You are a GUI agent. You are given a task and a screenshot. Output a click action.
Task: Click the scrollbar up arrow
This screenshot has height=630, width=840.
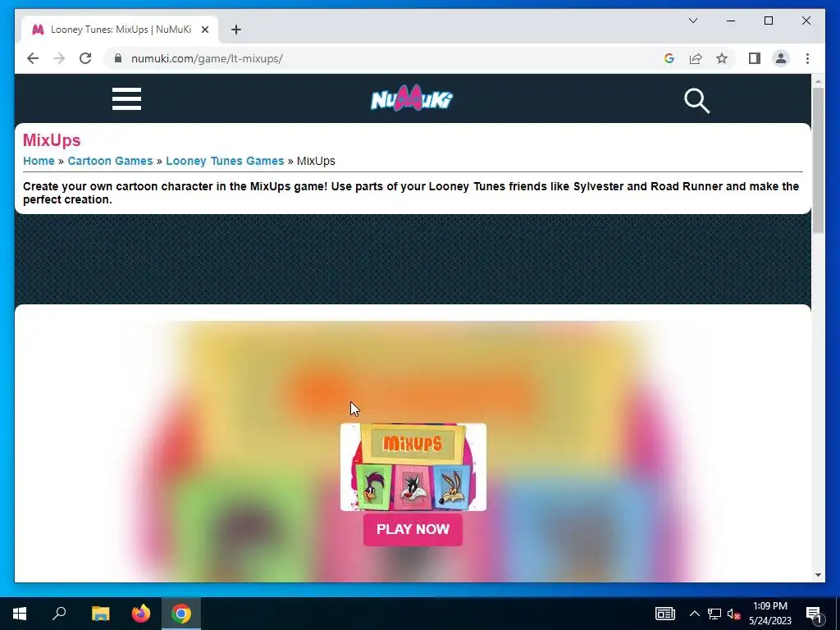[818, 81]
